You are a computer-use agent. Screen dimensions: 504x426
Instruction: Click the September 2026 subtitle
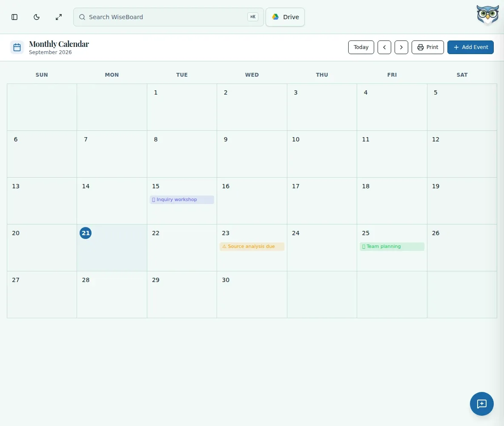(x=50, y=52)
